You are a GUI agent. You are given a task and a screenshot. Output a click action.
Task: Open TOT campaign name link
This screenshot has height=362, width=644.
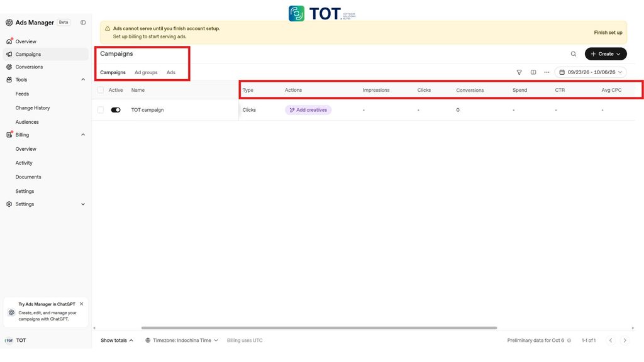tap(147, 110)
